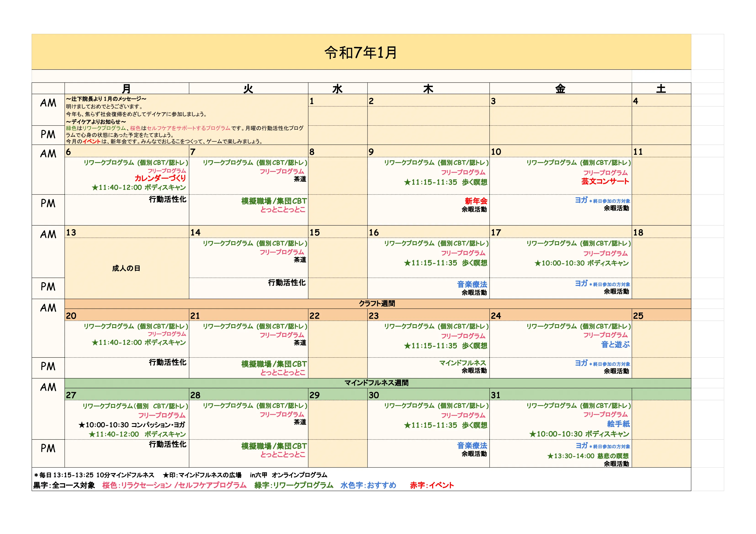This screenshot has height=534, width=756.
Task: Click '音楽療法' on the 30th
Action: point(472,445)
